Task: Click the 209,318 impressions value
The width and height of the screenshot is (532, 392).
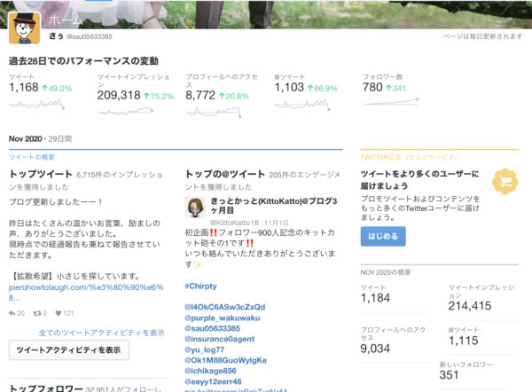Action: coord(119,96)
